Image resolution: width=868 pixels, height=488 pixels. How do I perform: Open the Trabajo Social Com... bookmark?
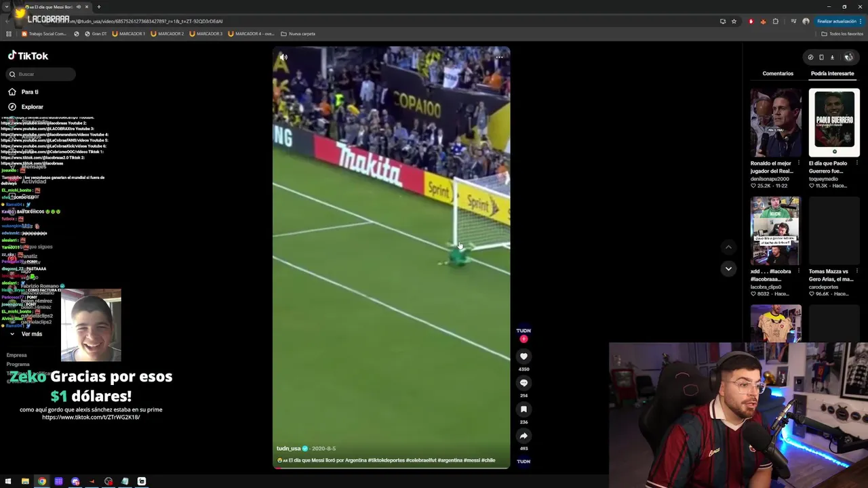(x=43, y=34)
